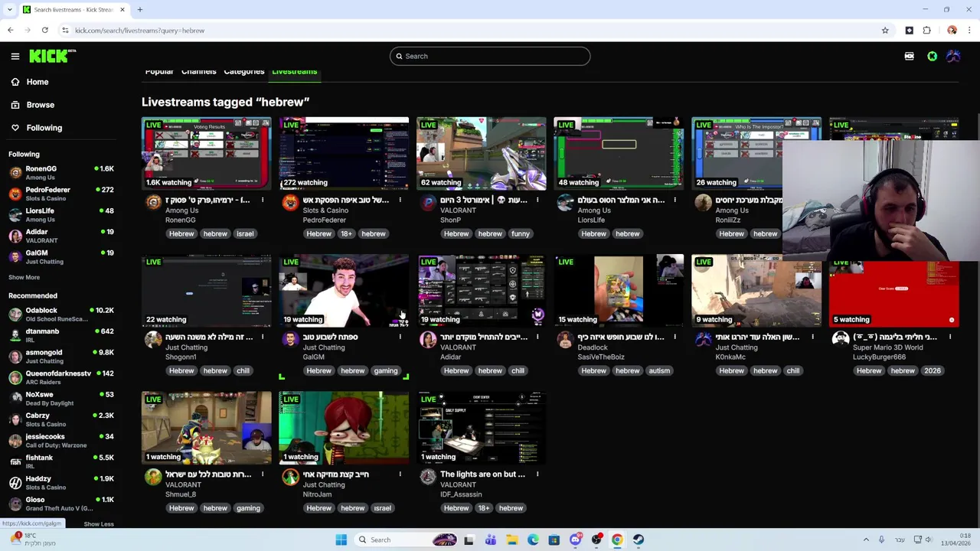Open the 1.6K watching RonenGG thumbnail

click(x=206, y=153)
